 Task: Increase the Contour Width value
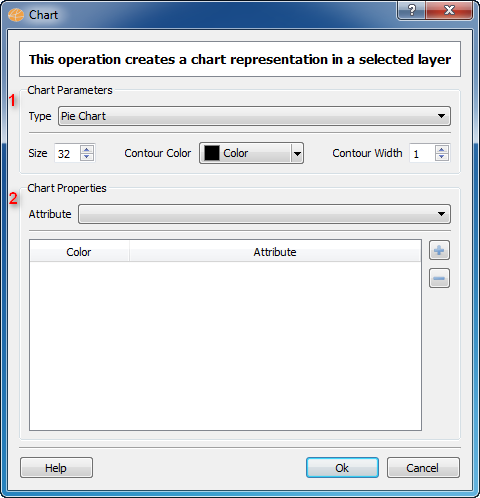[x=442, y=149]
